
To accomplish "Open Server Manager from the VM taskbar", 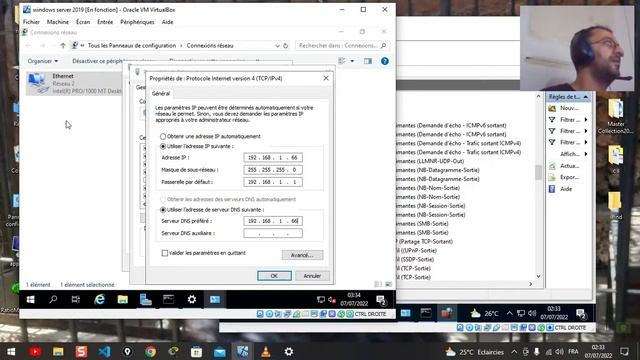I will (x=146, y=300).
